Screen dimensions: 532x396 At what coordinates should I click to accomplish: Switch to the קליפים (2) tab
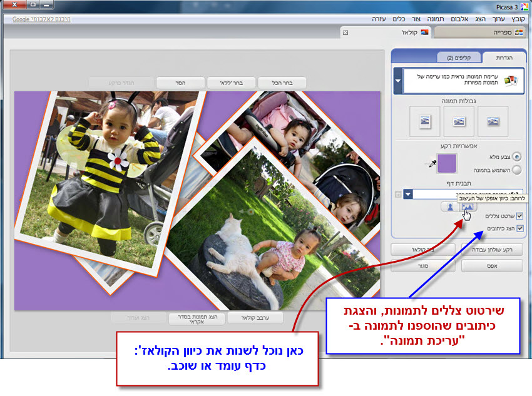[x=459, y=58]
